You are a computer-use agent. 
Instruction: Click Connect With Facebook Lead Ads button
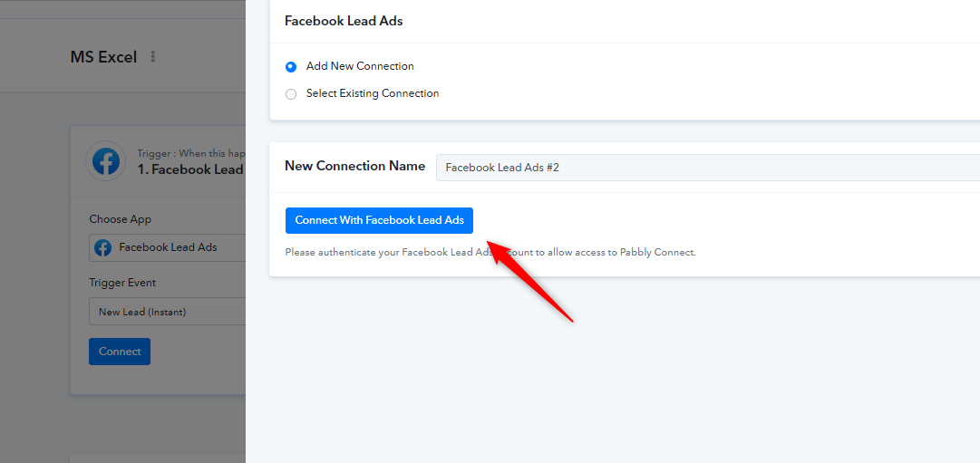pyautogui.click(x=379, y=220)
